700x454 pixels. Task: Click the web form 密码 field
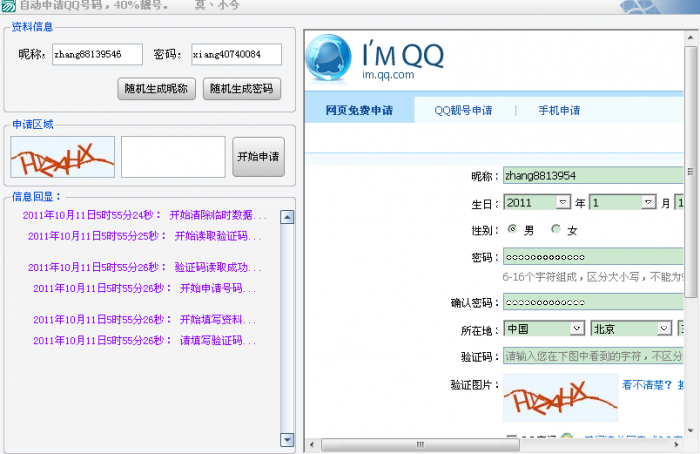pyautogui.click(x=593, y=257)
